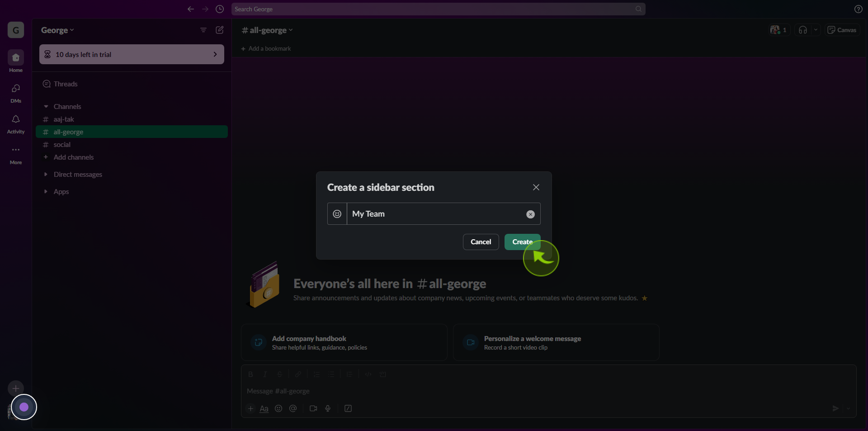The height and width of the screenshot is (431, 868).
Task: Open Add company handbook card
Action: point(344,342)
